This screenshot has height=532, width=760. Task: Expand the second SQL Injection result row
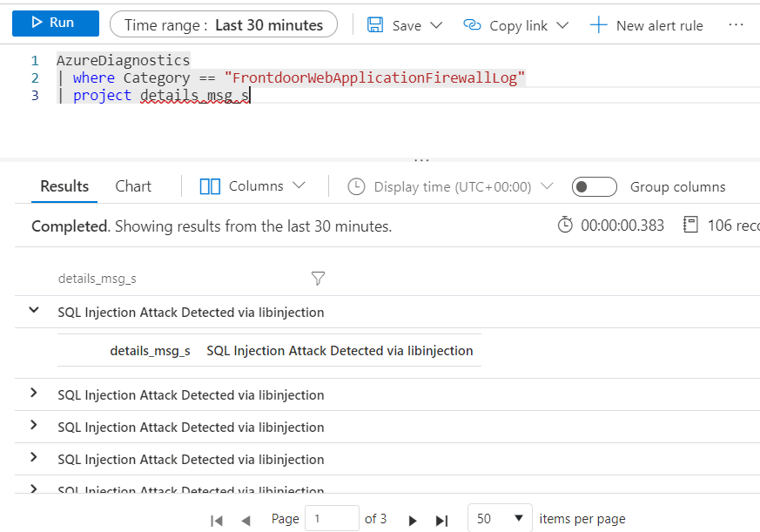(x=33, y=394)
